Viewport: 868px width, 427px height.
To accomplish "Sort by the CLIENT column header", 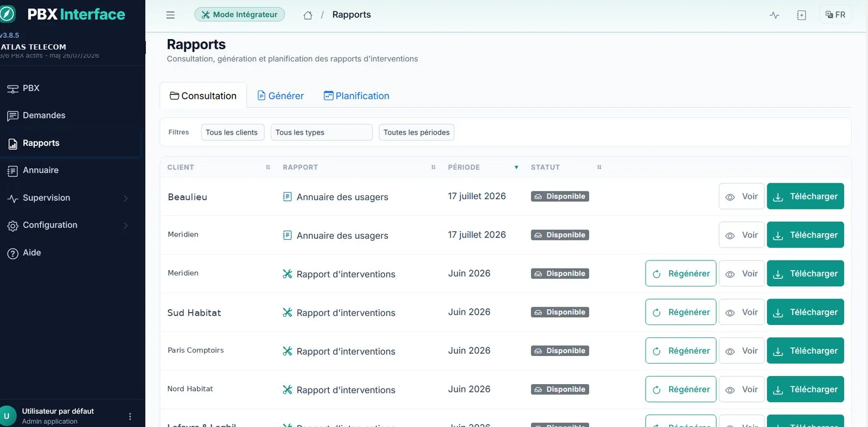I will tap(181, 167).
